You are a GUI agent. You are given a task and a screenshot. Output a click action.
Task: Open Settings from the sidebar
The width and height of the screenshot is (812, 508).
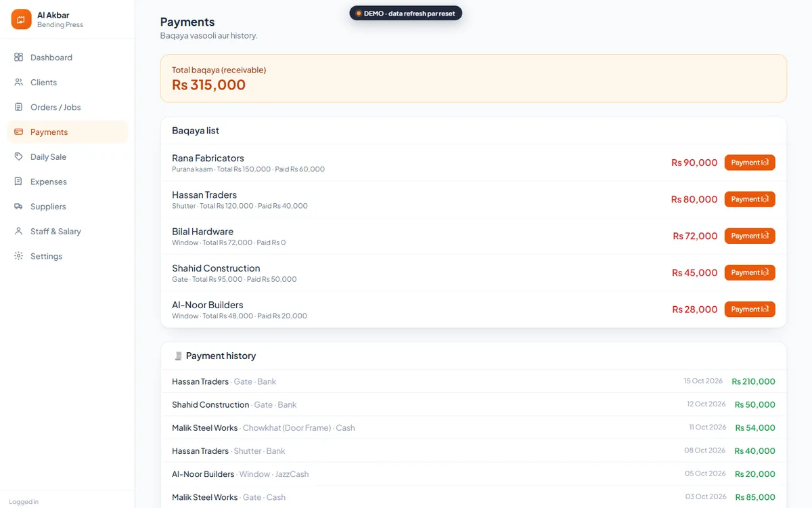click(x=67, y=256)
